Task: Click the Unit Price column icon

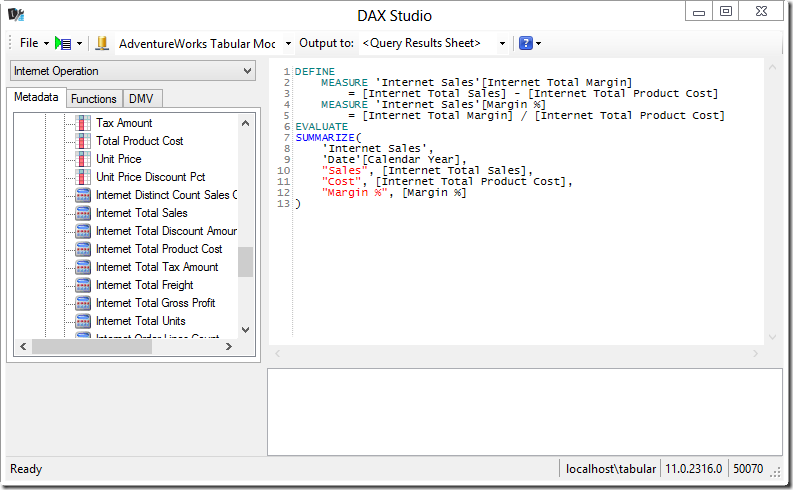Action: 83,159
